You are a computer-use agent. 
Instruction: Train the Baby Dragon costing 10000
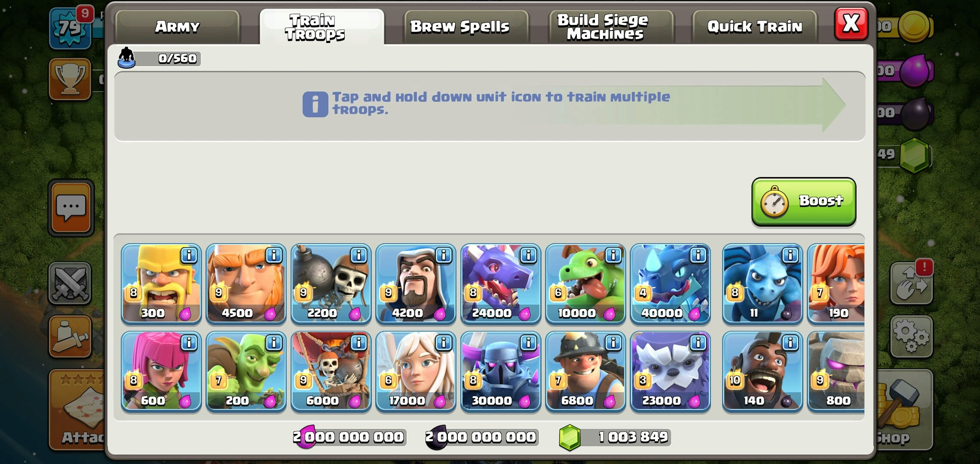(585, 284)
